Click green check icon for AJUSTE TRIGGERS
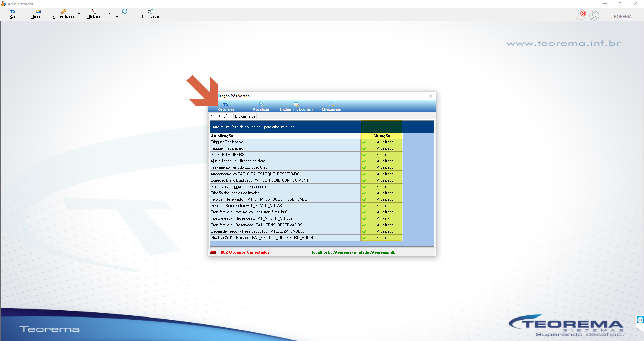The width and height of the screenshot is (644, 341). [364, 155]
